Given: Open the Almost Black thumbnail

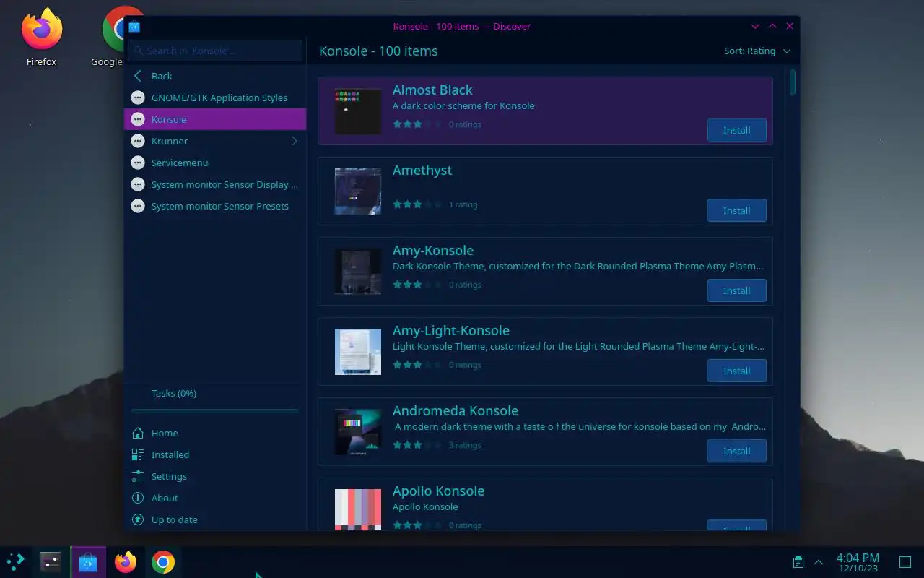Looking at the screenshot, I should (x=358, y=111).
